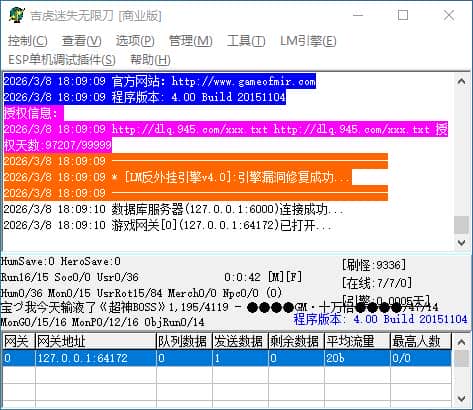
Task: Click the 游戏网关[0] opened log line
Action: click(168, 225)
